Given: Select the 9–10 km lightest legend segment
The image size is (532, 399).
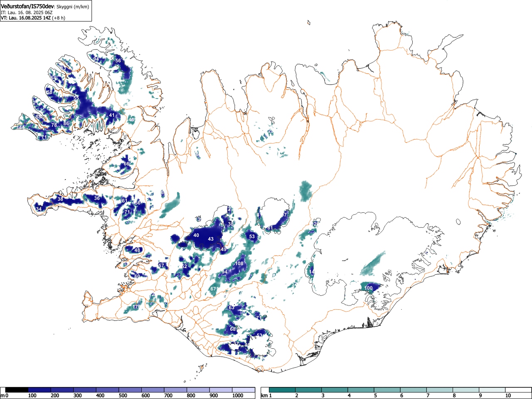Looking at the screenshot, I should [492, 390].
